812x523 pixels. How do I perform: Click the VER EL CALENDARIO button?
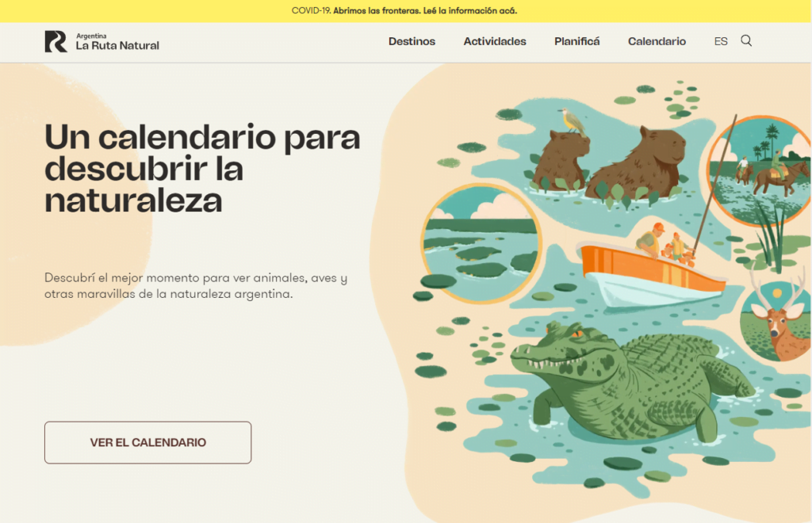pos(148,442)
